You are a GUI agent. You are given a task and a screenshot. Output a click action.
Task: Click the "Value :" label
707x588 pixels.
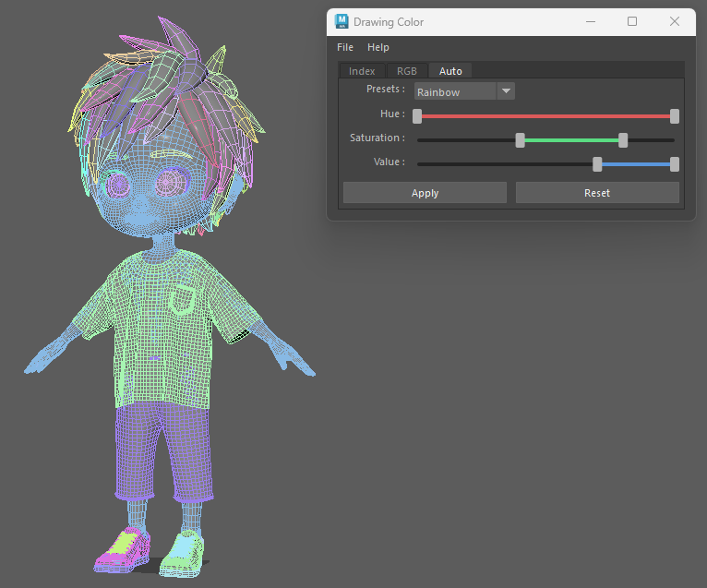coord(389,162)
